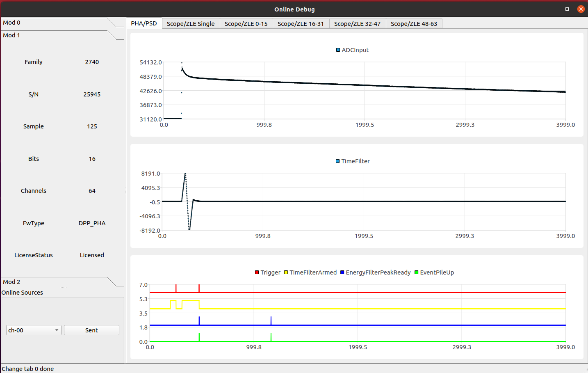Click the LicenseStatus value Licensed
Image resolution: width=588 pixels, height=373 pixels.
[x=92, y=255]
